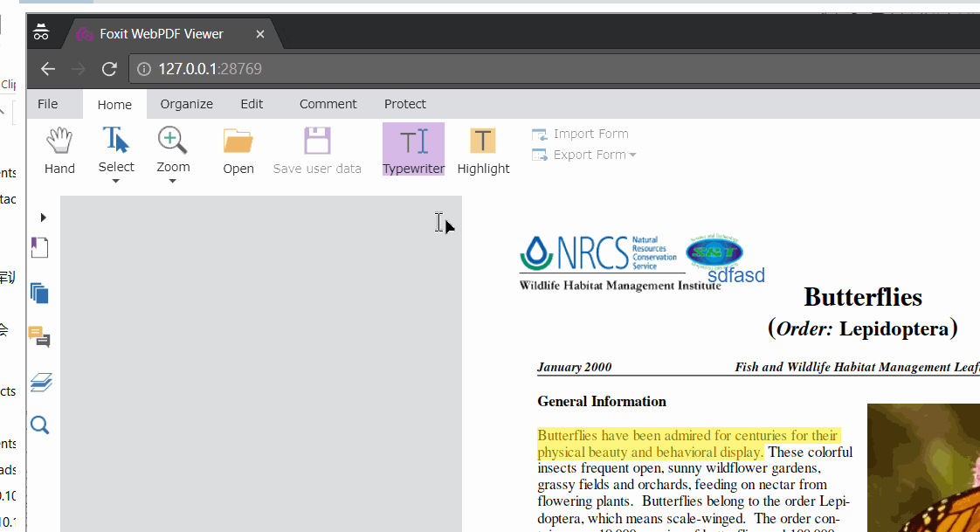Screen dimensions: 980x532
Task: Open the Export Form dropdown
Action: tap(583, 155)
